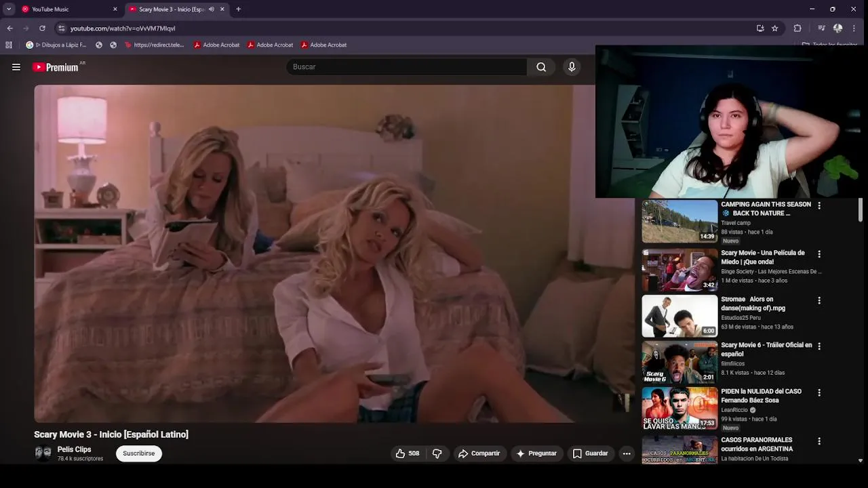Image resolution: width=868 pixels, height=488 pixels.
Task: Close the YouTube Music tab
Action: tap(115, 9)
